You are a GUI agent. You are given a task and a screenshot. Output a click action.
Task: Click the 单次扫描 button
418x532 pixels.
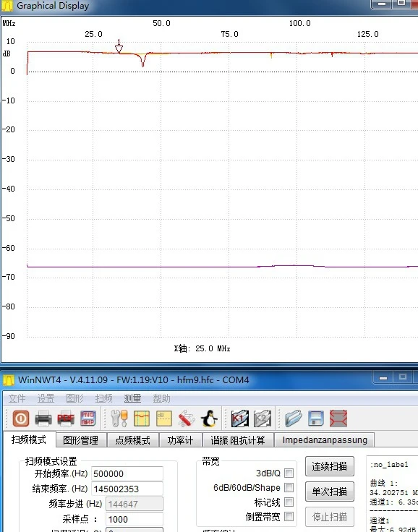(x=329, y=492)
